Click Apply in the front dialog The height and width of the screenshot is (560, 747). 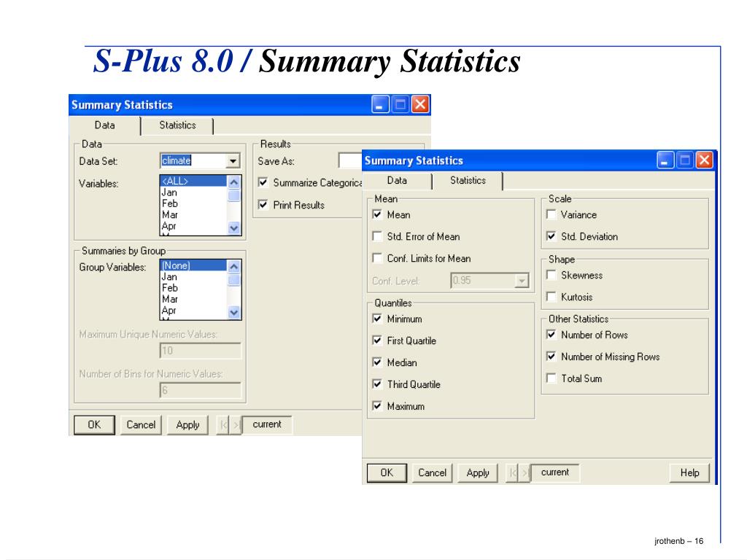(478, 472)
